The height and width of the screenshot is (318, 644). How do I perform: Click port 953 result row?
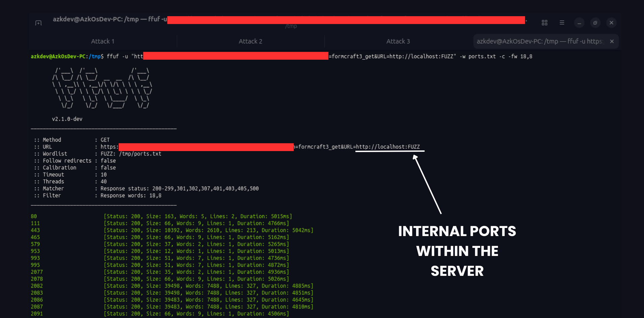point(160,251)
